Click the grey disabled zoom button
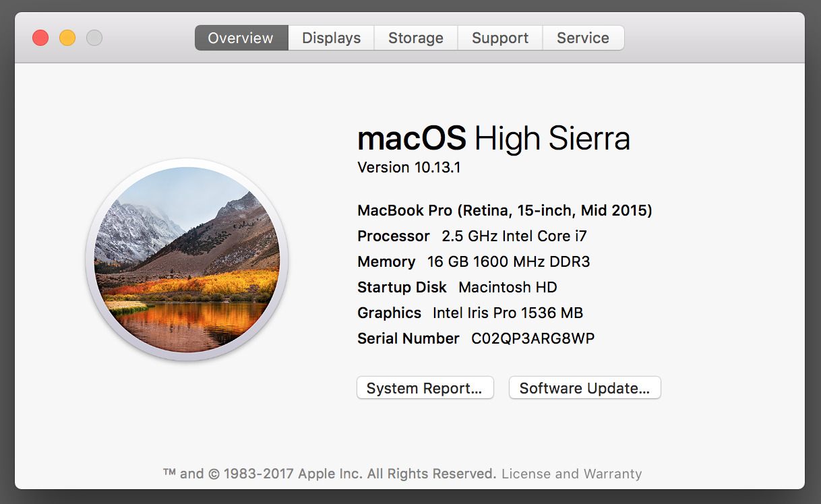Image resolution: width=821 pixels, height=504 pixels. [94, 38]
